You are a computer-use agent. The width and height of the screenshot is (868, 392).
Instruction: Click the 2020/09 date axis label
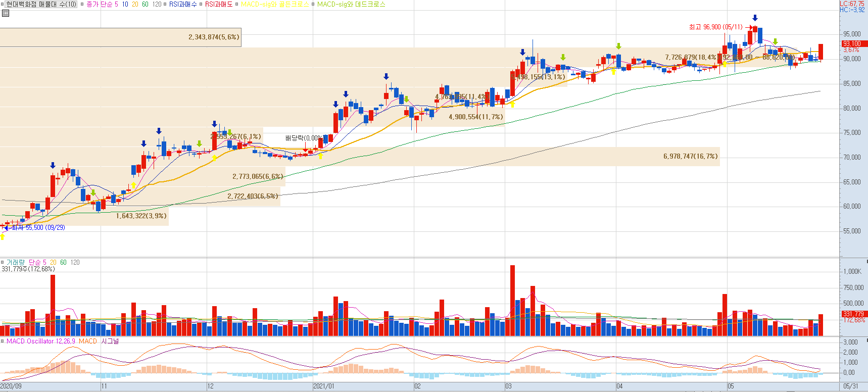pos(11,386)
